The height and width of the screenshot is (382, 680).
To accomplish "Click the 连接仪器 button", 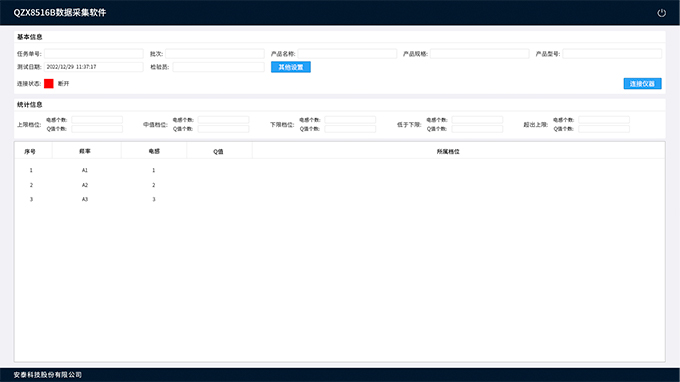I will [x=642, y=84].
